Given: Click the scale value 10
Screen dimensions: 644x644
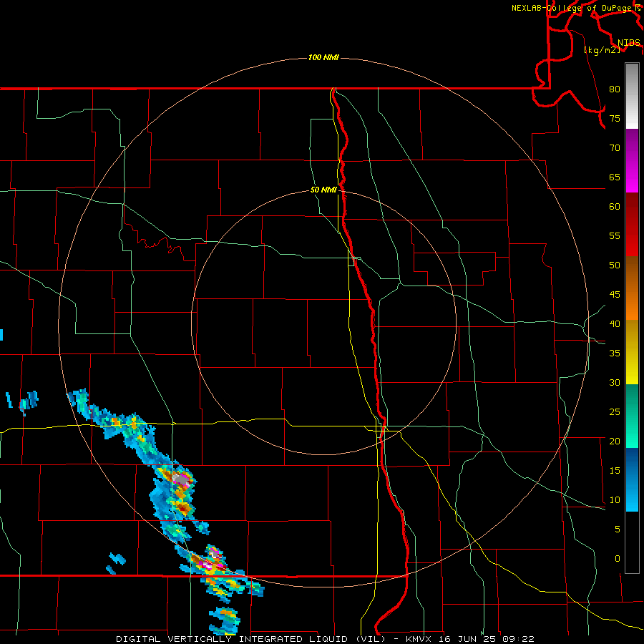Looking at the screenshot, I should (x=615, y=500).
